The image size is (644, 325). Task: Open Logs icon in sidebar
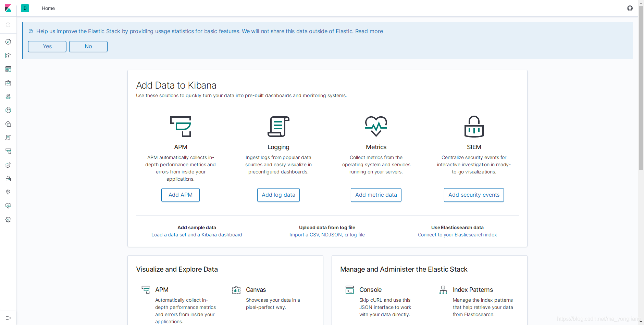(8, 138)
